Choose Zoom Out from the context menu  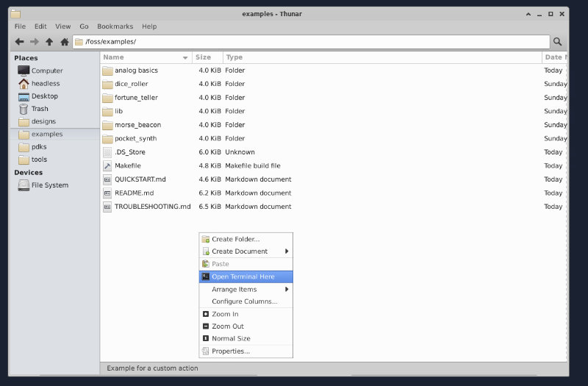click(x=227, y=326)
